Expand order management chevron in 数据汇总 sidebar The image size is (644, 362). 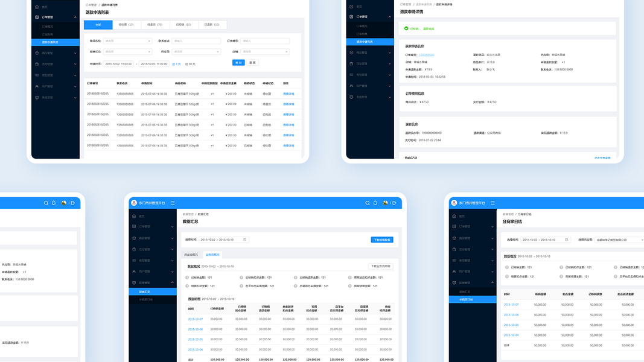tap(172, 227)
